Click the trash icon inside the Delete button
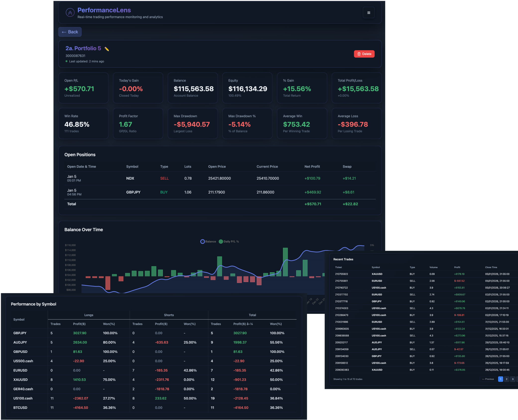 [359, 54]
